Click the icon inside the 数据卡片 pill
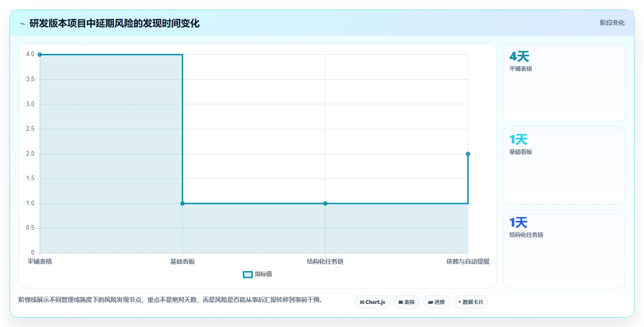Image resolution: width=644 pixels, height=327 pixels. pyautogui.click(x=460, y=302)
